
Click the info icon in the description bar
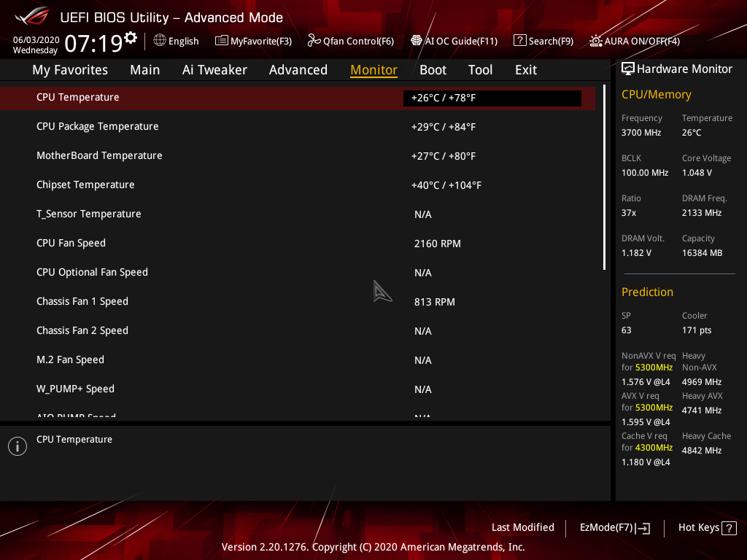pos(17,446)
